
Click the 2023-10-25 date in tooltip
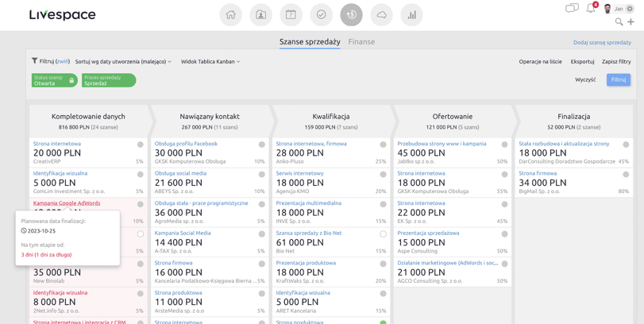(40, 230)
